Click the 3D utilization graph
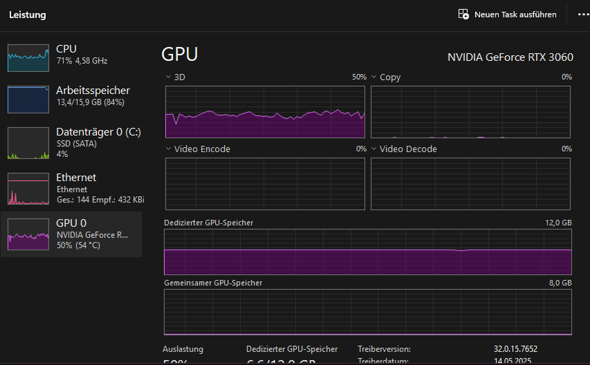This screenshot has height=365, width=590. pos(265,112)
